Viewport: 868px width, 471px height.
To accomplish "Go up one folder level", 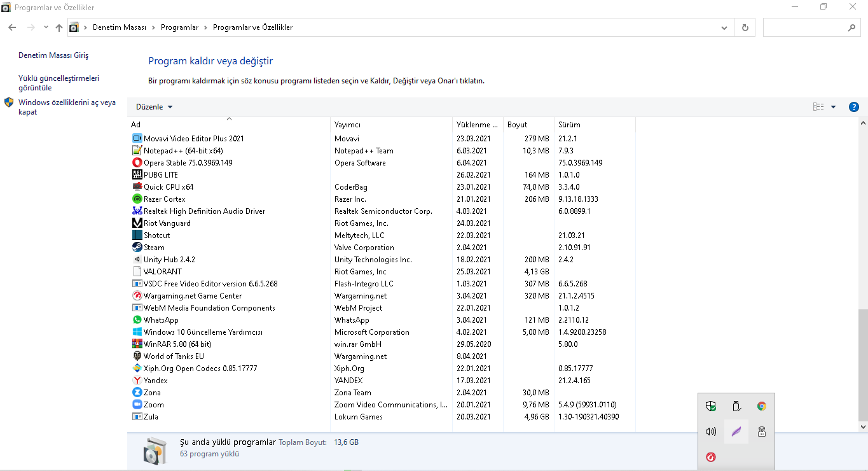I will (x=59, y=28).
